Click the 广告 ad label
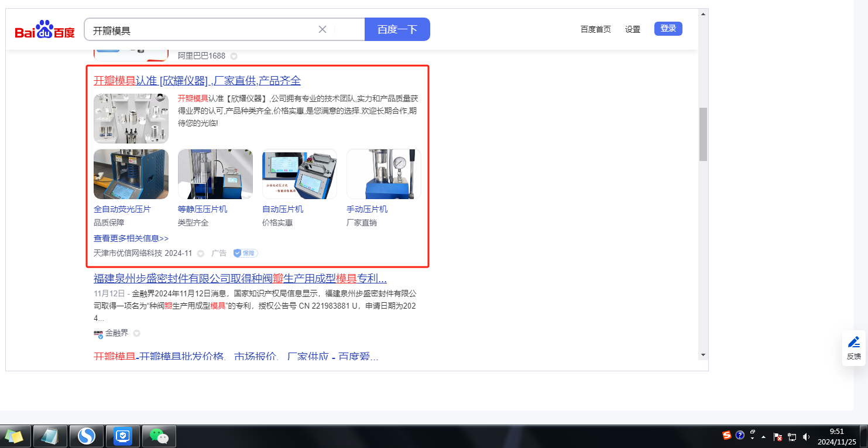This screenshot has height=448, width=868. coord(219,253)
